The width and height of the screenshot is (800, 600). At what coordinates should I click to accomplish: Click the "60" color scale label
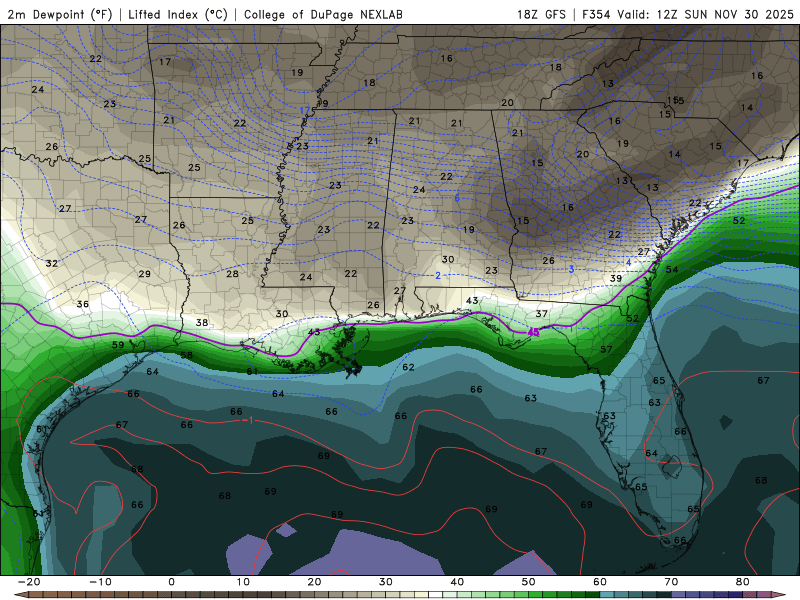(x=600, y=582)
